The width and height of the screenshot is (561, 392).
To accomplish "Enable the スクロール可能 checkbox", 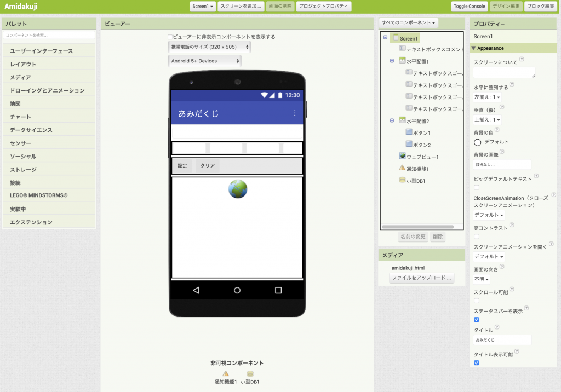I will (477, 300).
